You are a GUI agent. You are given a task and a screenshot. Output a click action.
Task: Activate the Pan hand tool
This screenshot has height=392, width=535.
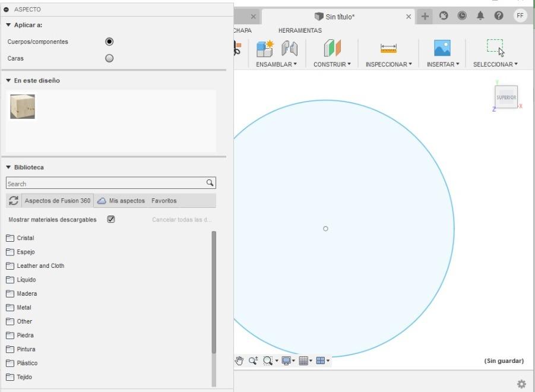[x=239, y=361]
